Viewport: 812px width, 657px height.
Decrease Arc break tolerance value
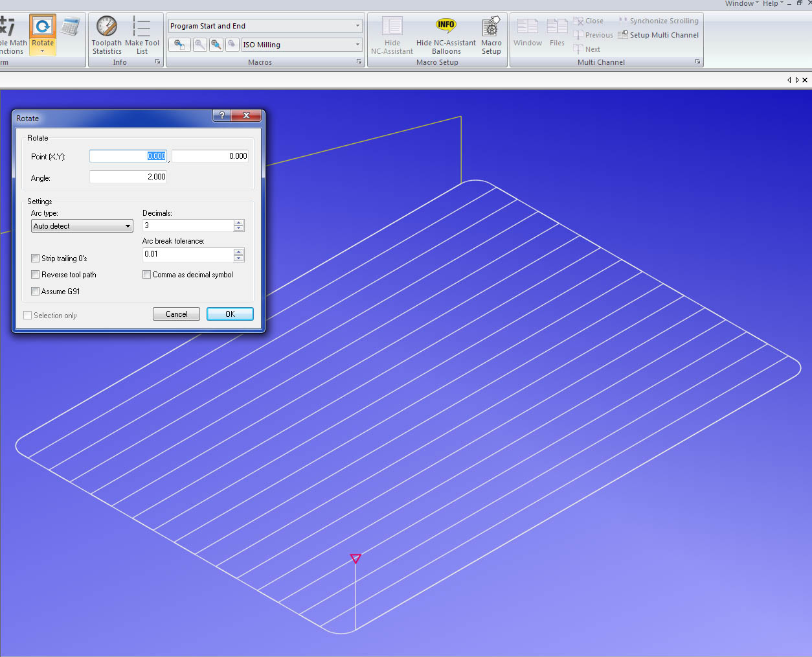(x=239, y=257)
